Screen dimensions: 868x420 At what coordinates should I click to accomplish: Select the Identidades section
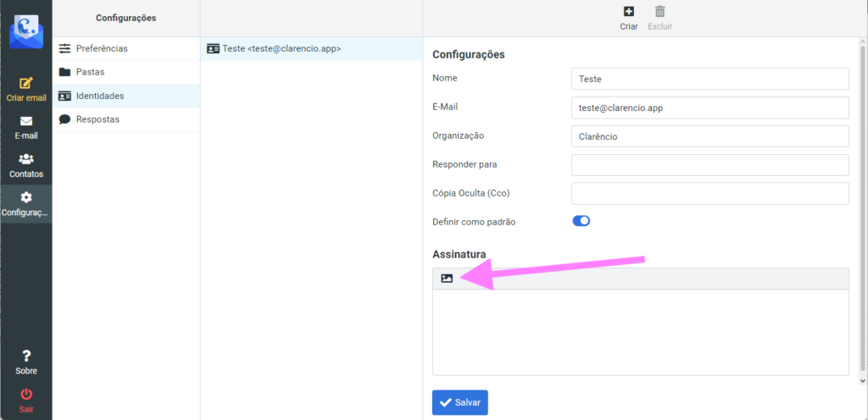[126, 97]
